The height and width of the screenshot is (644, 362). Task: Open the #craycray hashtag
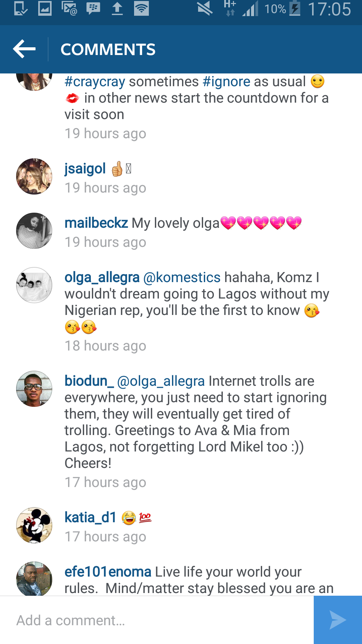point(95,82)
